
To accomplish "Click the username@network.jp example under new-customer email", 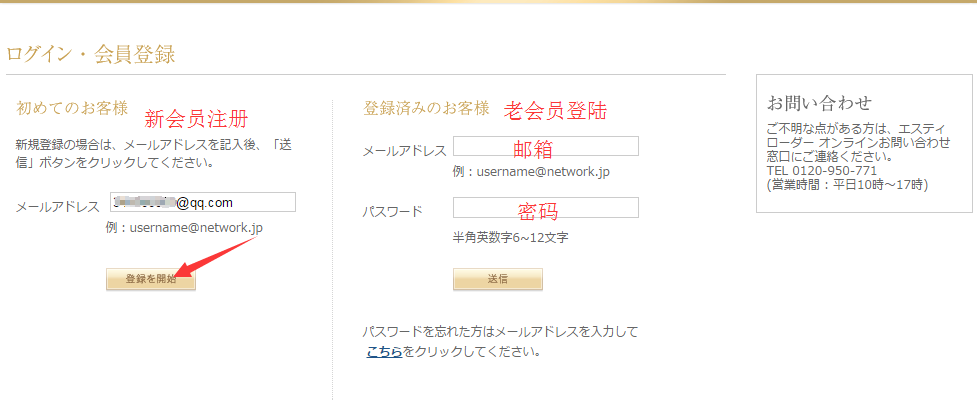I will click(184, 228).
